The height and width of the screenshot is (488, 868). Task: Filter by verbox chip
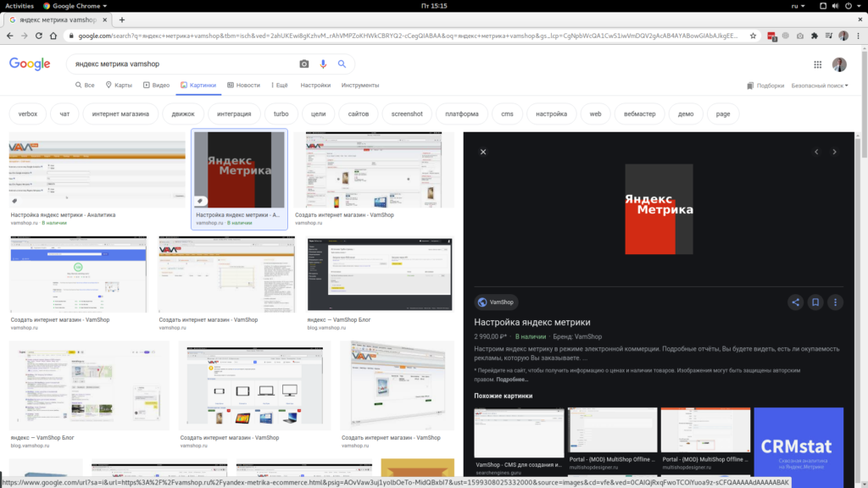(28, 114)
